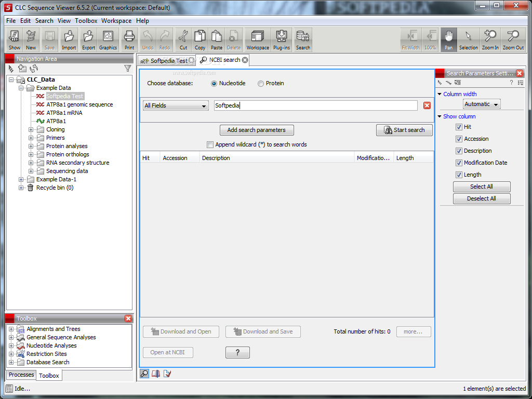The image size is (532, 399).
Task: Click the Add search parameters button
Action: [257, 130]
